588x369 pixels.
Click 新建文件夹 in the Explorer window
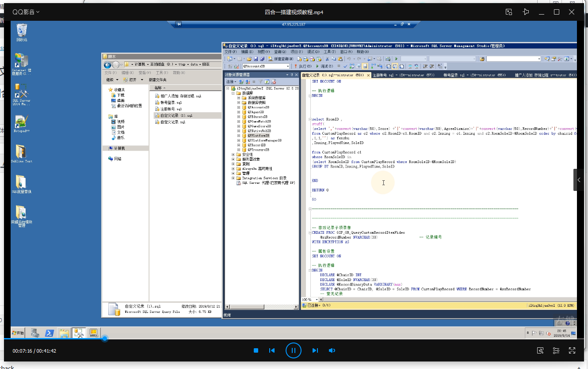click(x=157, y=80)
